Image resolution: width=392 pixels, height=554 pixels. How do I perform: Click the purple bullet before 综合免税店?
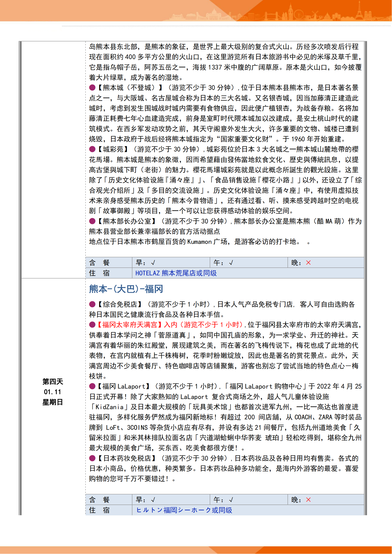point(92,304)
